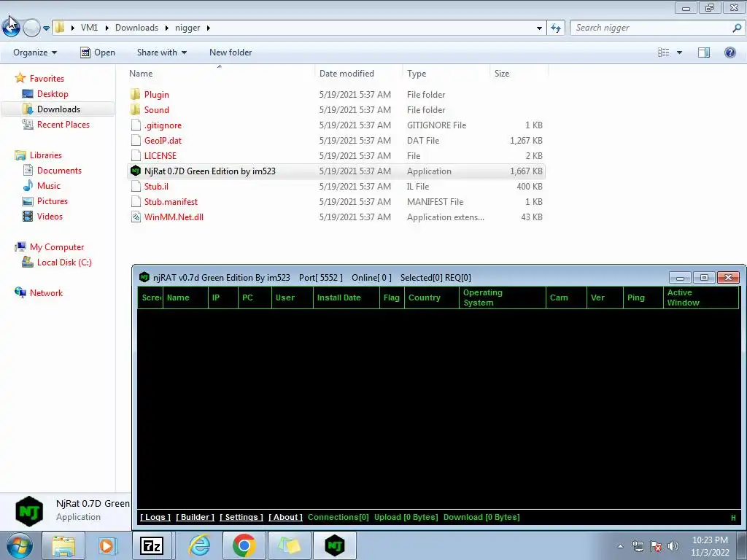The width and height of the screenshot is (747, 560).
Task: Open Windows Media Player from taskbar
Action: (107, 545)
